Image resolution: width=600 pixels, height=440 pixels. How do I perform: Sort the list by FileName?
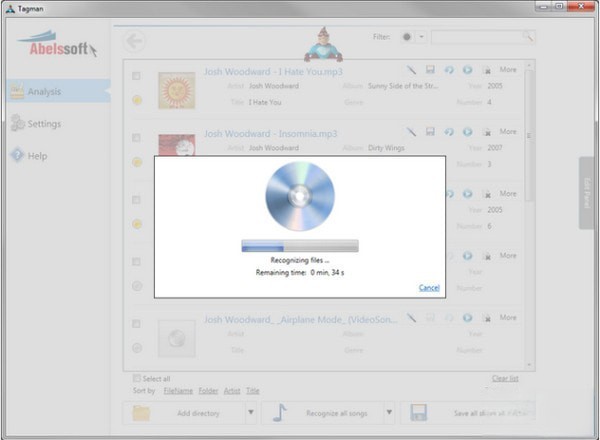click(x=178, y=391)
